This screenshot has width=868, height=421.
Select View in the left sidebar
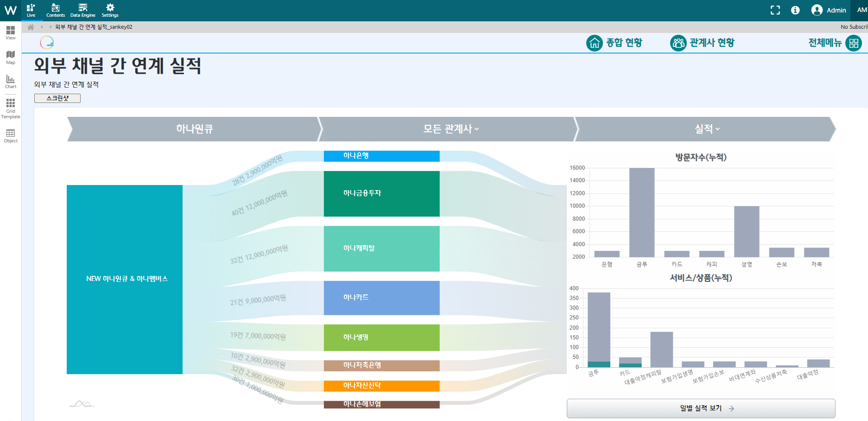point(11,33)
